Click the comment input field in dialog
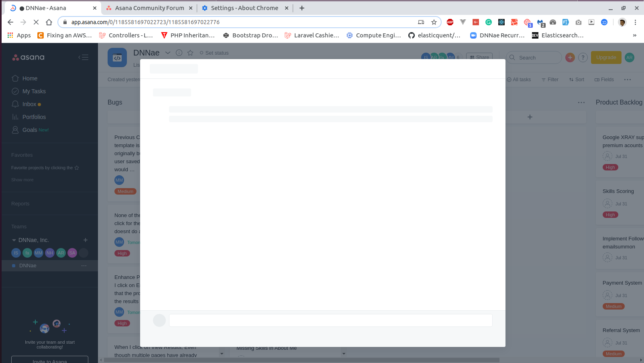This screenshot has height=363, width=644. pos(331,320)
